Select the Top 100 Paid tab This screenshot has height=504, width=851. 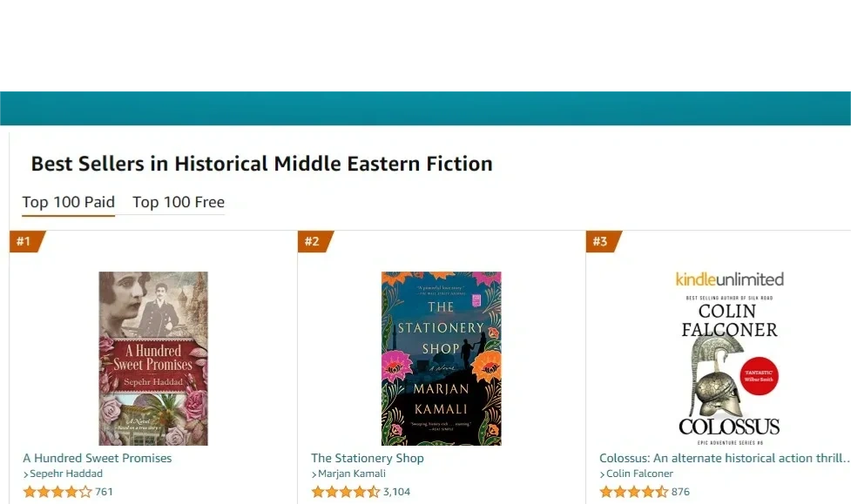pos(69,203)
